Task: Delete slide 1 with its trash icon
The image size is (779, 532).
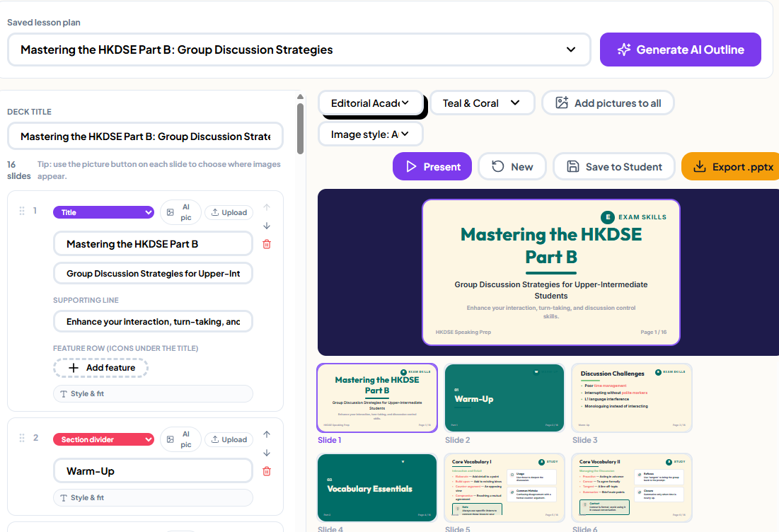Action: point(267,244)
